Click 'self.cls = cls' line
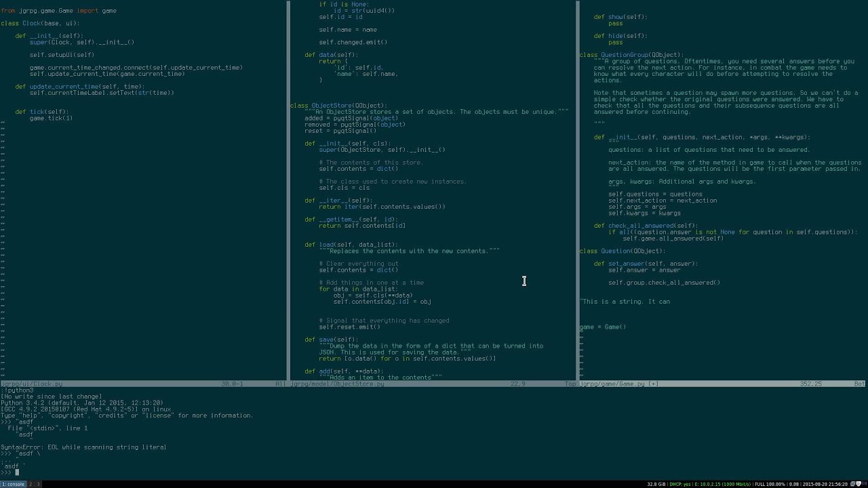 point(344,188)
